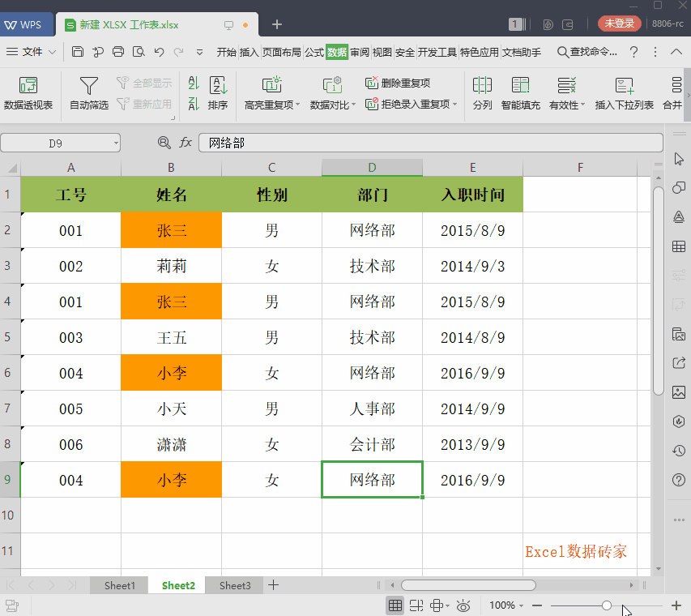Open Print Preview from quick toolbar

pyautogui.click(x=139, y=52)
